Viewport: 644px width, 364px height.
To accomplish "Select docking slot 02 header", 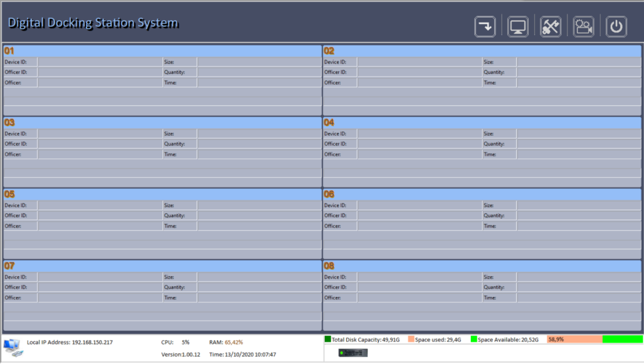I will [482, 51].
